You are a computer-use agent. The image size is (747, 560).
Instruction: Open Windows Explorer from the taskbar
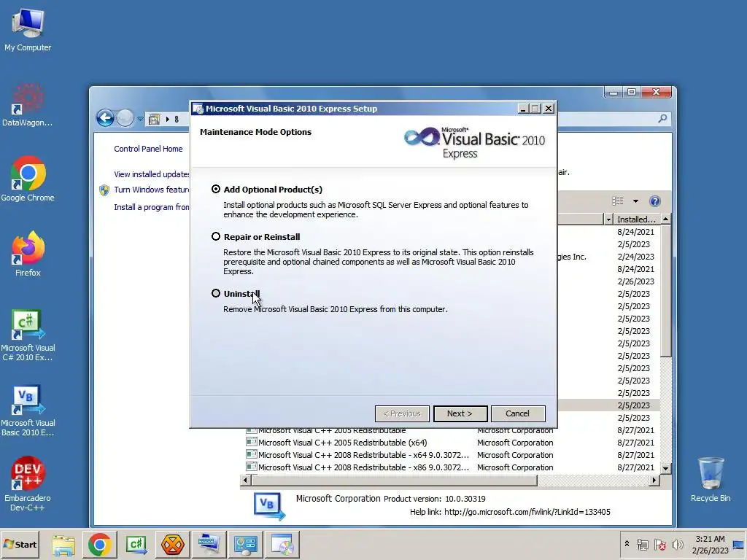tap(63, 544)
